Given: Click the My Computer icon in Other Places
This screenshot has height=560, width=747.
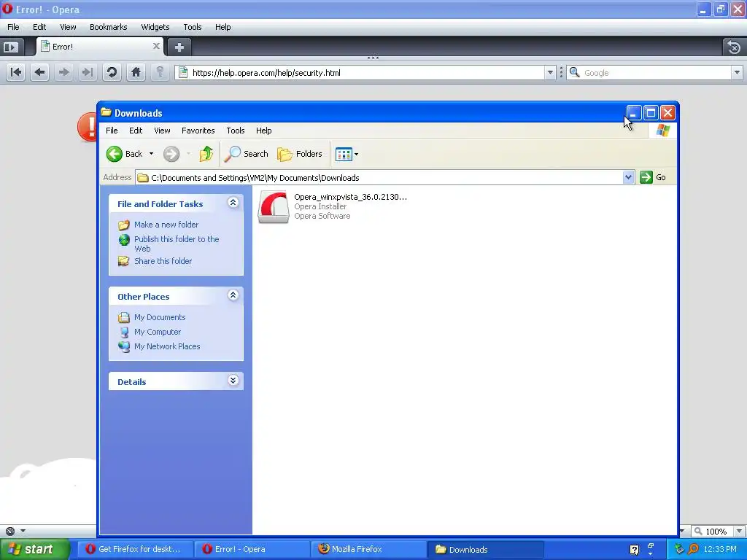Looking at the screenshot, I should (124, 332).
